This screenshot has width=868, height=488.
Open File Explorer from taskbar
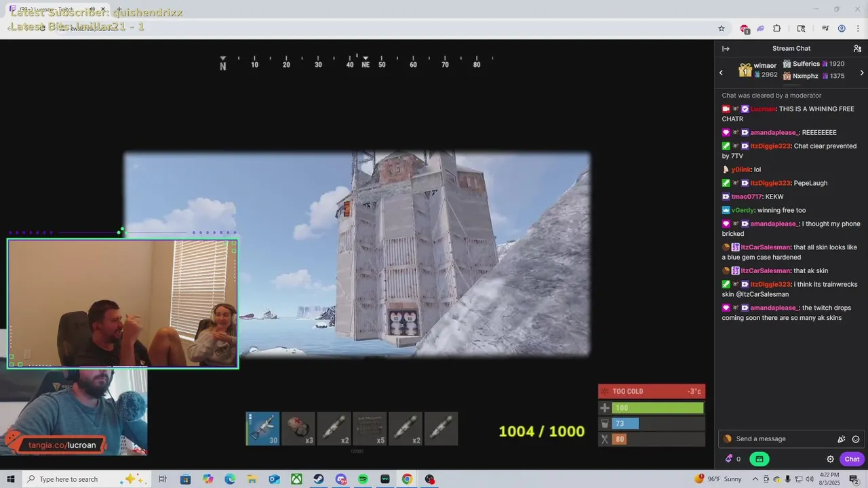pos(252,479)
